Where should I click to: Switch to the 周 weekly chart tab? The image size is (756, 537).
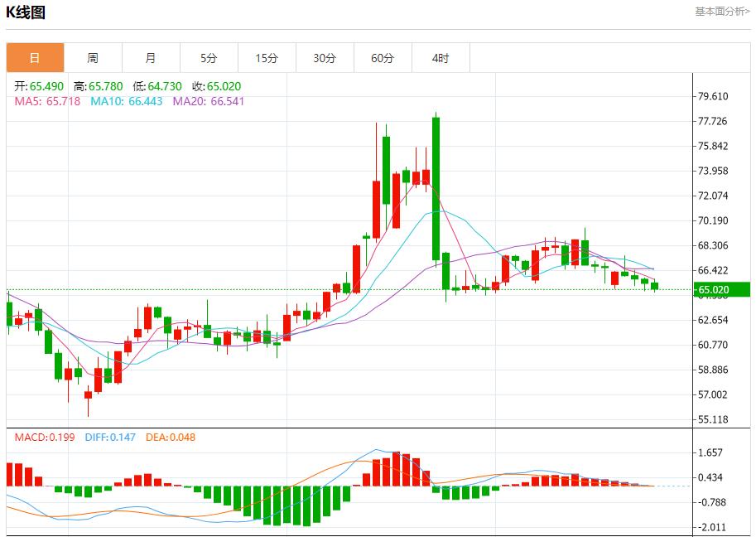coord(93,57)
